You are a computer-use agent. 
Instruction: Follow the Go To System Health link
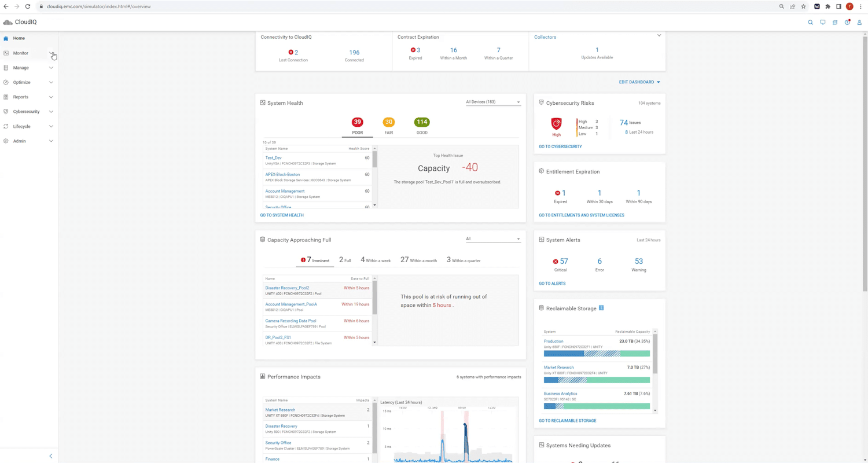(282, 215)
